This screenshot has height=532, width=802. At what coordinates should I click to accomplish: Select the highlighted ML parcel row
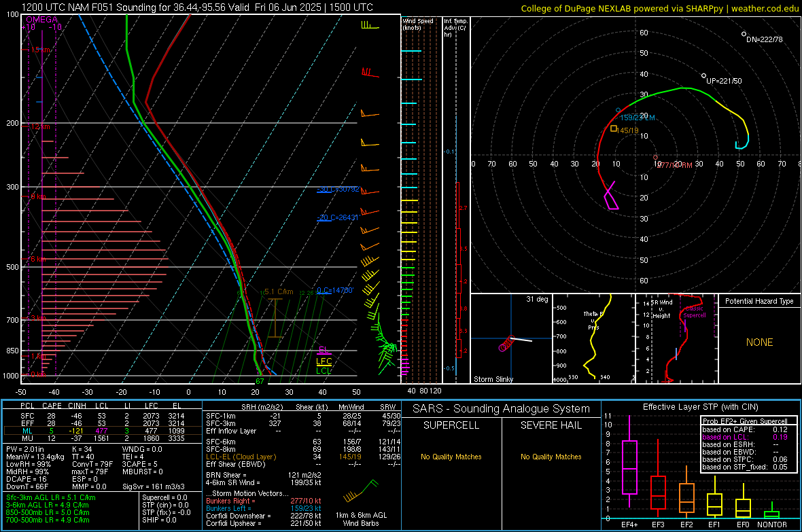(x=102, y=431)
